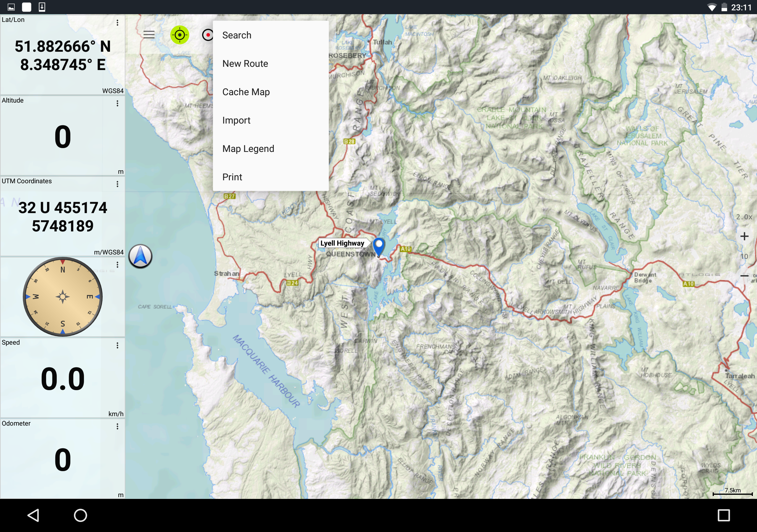Select Search from the menu
This screenshot has width=757, height=532.
click(237, 35)
